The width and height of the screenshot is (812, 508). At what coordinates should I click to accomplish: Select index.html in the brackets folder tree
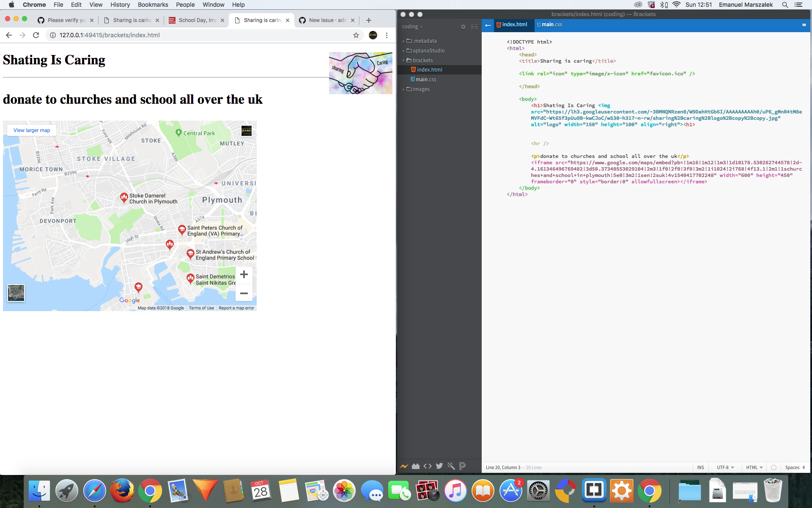[x=429, y=69]
